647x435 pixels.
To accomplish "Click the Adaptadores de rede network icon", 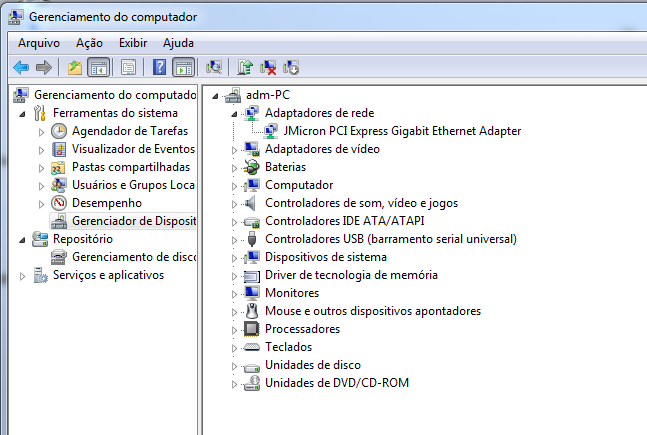I will pyautogui.click(x=252, y=113).
